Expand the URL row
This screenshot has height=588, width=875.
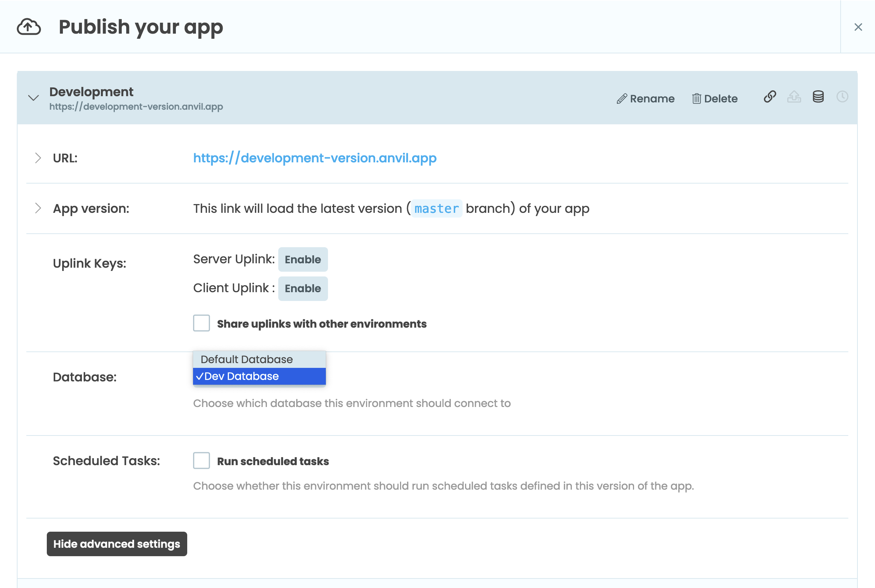[38, 158]
